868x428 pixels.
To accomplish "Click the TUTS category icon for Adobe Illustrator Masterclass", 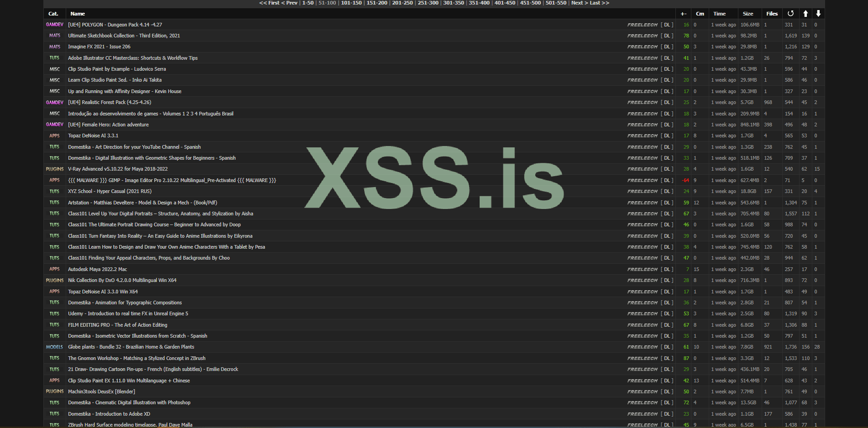I will (x=55, y=58).
